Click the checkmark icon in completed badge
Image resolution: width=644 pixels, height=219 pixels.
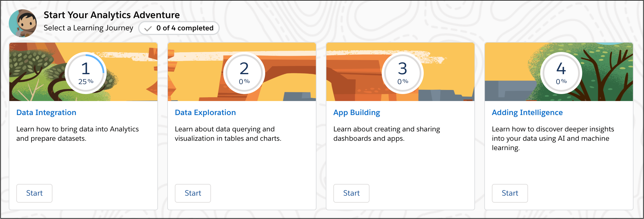(148, 28)
